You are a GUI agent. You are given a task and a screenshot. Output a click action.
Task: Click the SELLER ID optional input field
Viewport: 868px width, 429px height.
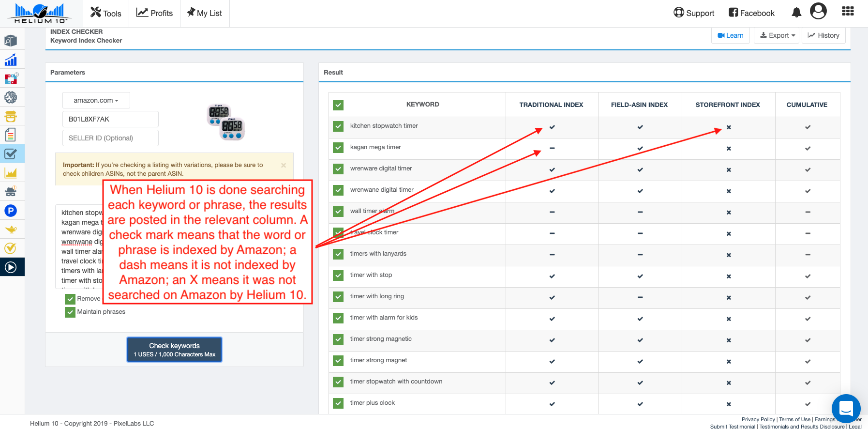[x=110, y=138]
